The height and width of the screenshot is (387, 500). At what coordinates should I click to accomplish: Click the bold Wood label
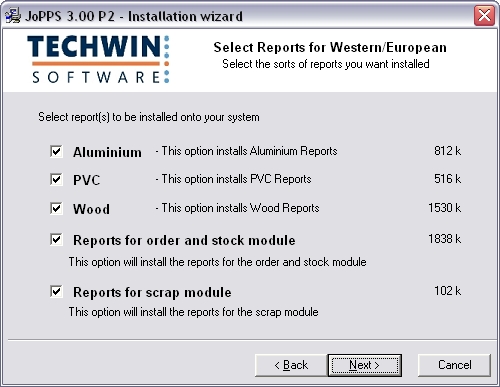[91, 209]
